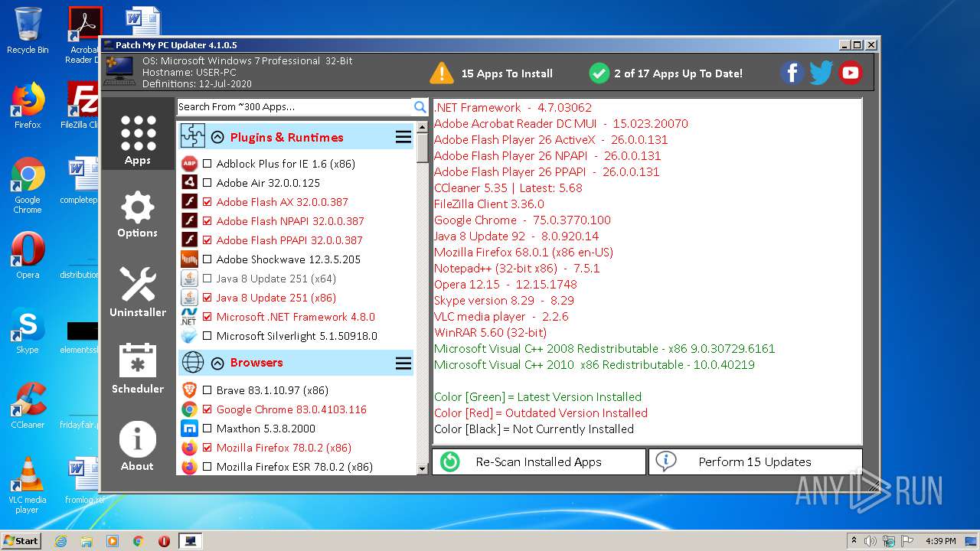980x551 pixels.
Task: Click the Google Chrome list icon
Action: (189, 409)
